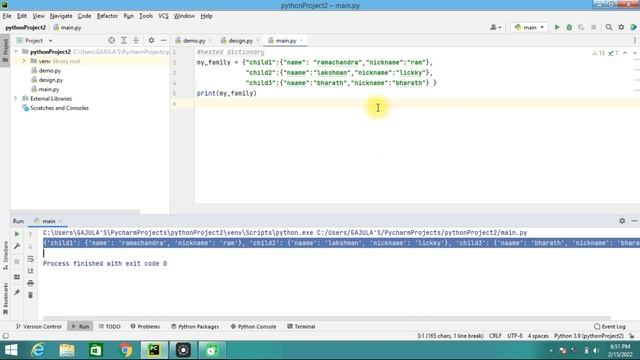Collapse pythonProject2 root tree node

(x=16, y=52)
